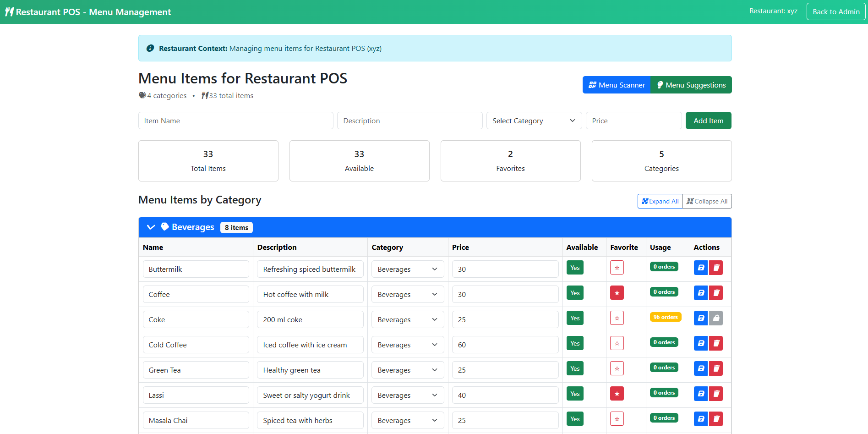
Task: Click the lock icon on the Coke row
Action: (x=716, y=318)
